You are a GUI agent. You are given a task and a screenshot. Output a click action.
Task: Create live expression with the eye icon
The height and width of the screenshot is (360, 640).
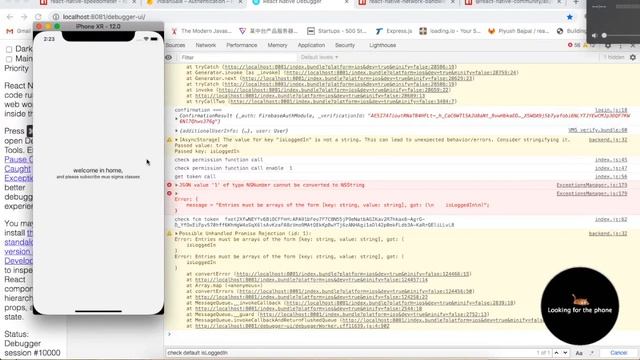(x=169, y=58)
